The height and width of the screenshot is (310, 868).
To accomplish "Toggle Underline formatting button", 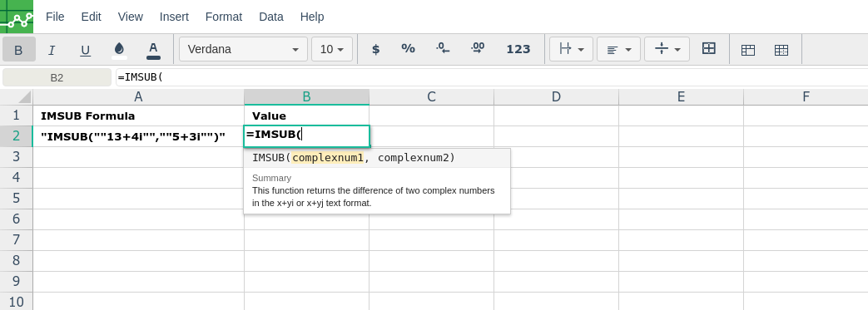I will (x=85, y=50).
